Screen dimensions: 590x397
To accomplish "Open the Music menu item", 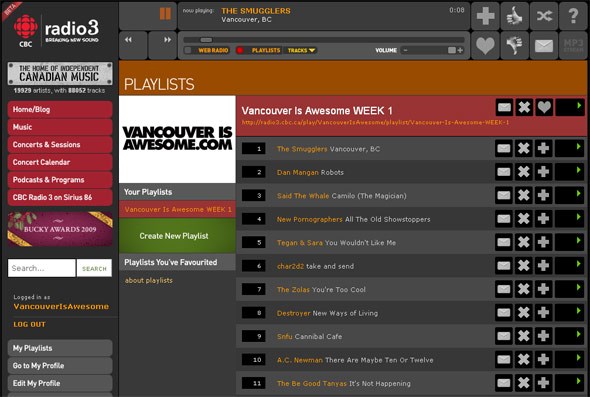I will tap(60, 127).
